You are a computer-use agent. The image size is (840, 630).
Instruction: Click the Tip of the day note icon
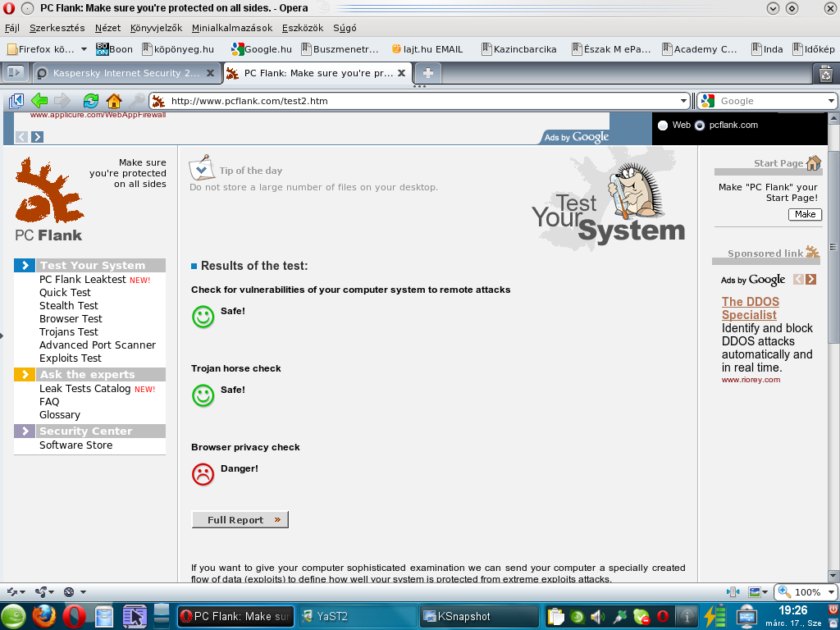[x=202, y=167]
